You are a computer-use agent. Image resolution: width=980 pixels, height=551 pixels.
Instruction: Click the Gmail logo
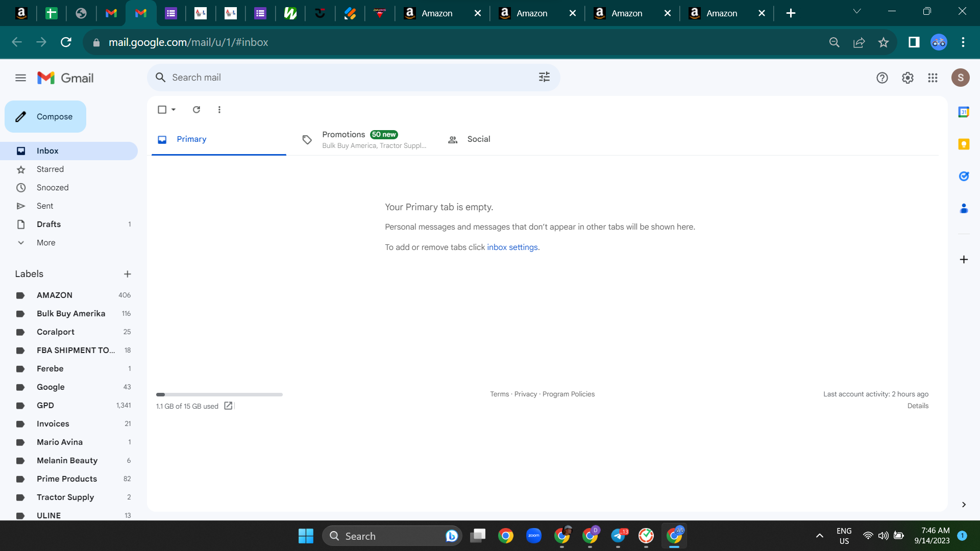tap(65, 78)
